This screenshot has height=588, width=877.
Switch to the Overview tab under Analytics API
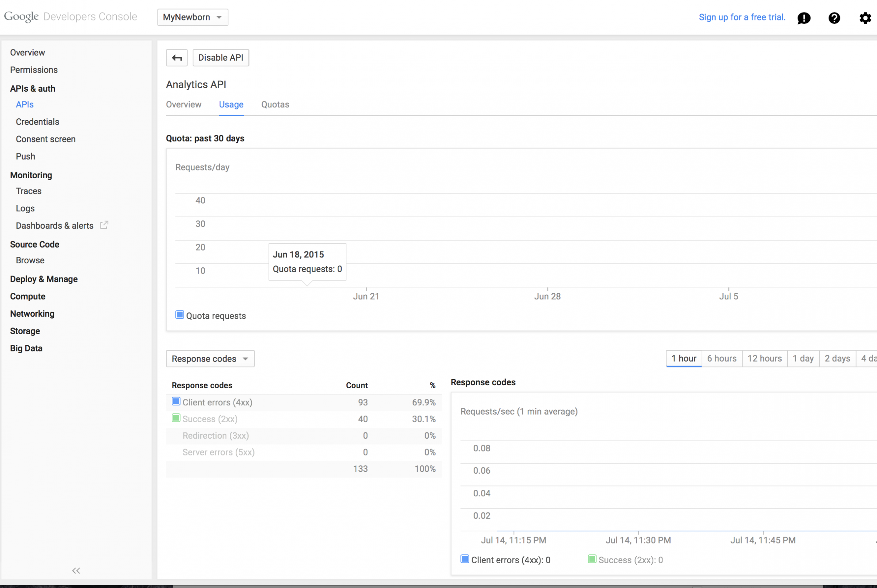click(183, 104)
